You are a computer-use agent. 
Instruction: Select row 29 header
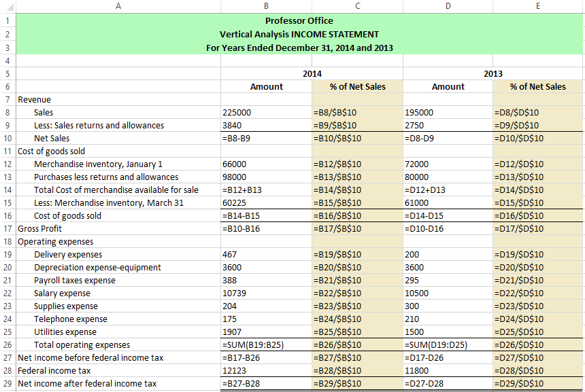(x=7, y=383)
